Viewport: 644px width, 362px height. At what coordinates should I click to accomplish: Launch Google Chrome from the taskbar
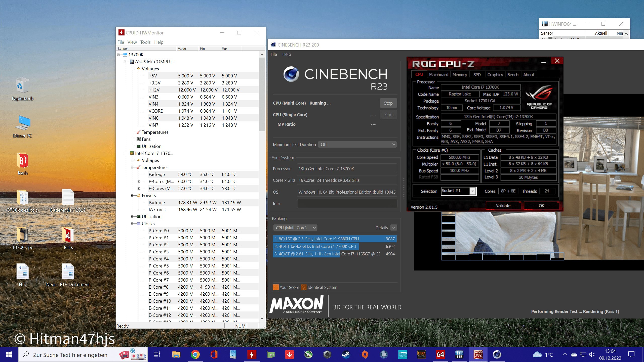pos(195,354)
